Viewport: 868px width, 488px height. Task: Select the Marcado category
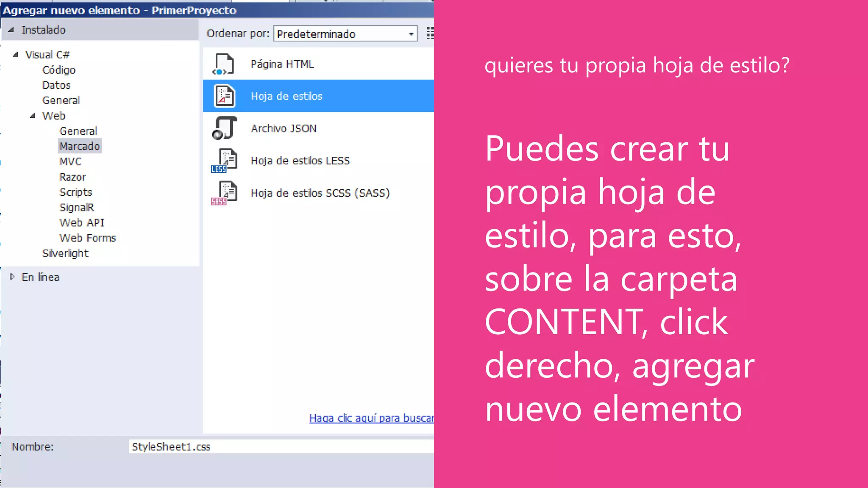click(x=80, y=146)
